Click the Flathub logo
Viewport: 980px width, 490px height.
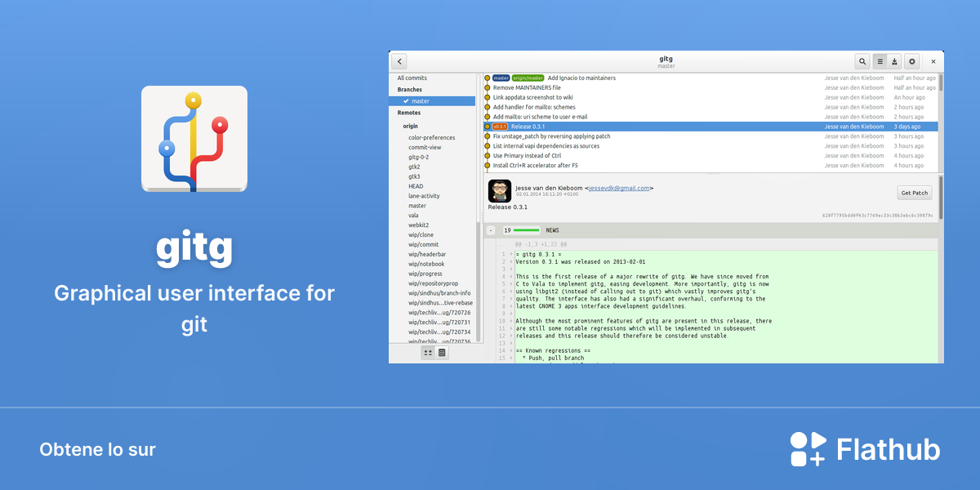[x=865, y=449]
